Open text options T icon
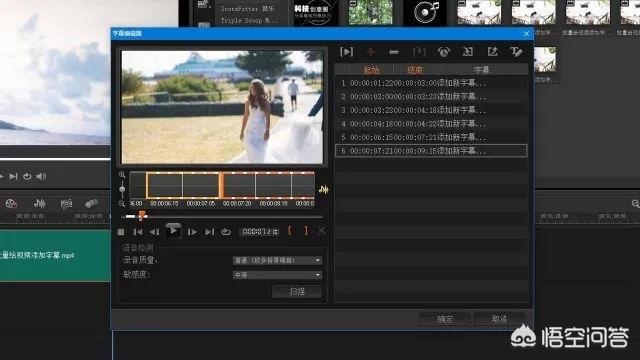The height and width of the screenshot is (360, 640). click(x=516, y=52)
